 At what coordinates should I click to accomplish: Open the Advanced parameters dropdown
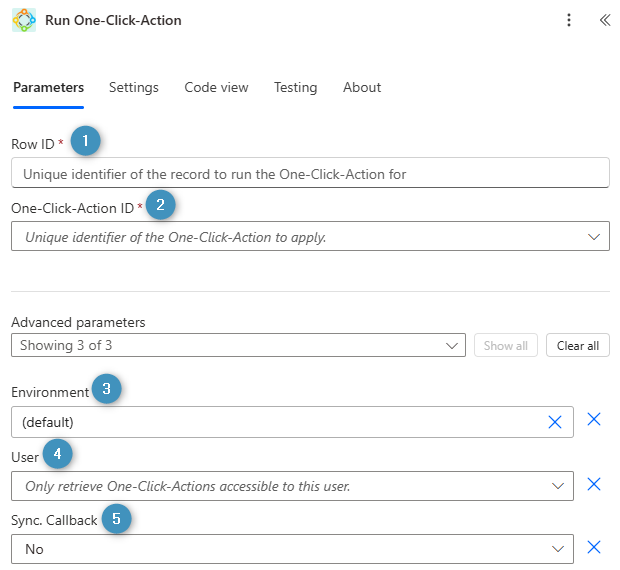(x=450, y=346)
